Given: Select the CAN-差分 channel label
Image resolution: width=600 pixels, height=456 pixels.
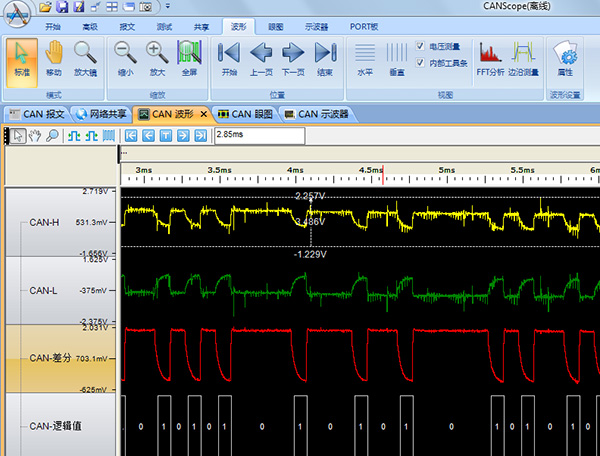Looking at the screenshot, I should (52, 357).
